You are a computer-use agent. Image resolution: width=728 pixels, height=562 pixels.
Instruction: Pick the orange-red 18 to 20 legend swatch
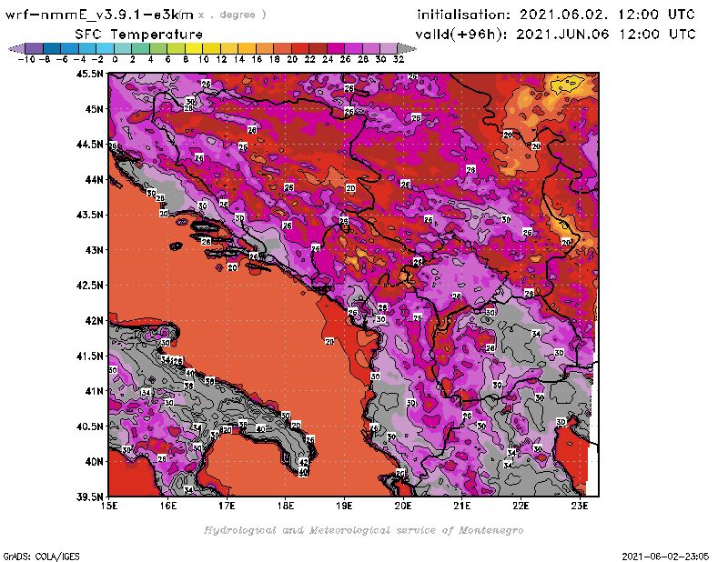coord(283,48)
